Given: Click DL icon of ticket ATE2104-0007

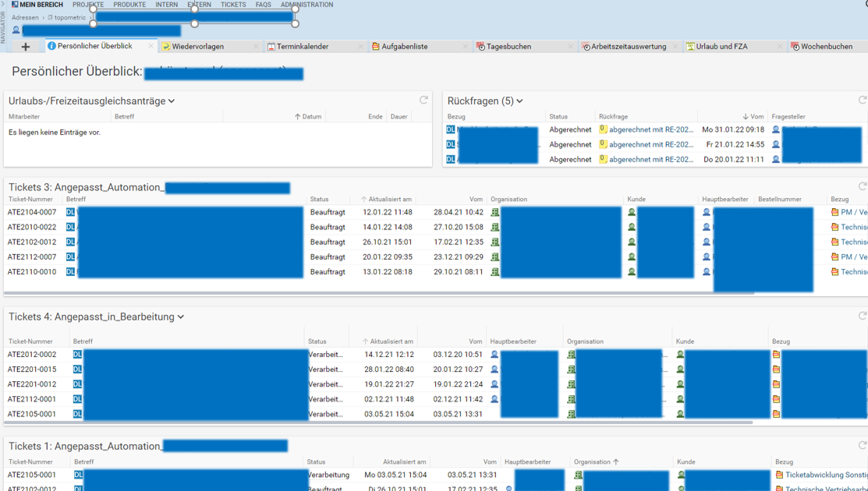Looking at the screenshot, I should pos(71,212).
